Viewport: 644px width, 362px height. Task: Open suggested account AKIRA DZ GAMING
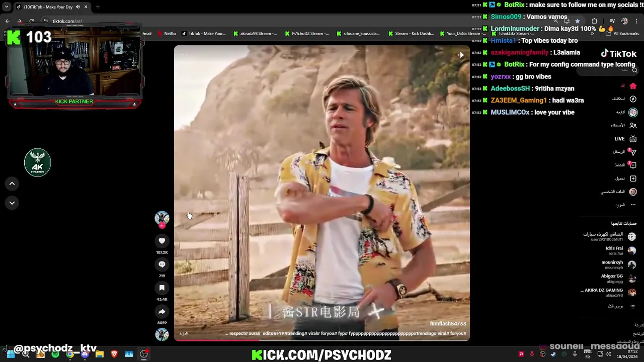click(x=609, y=292)
